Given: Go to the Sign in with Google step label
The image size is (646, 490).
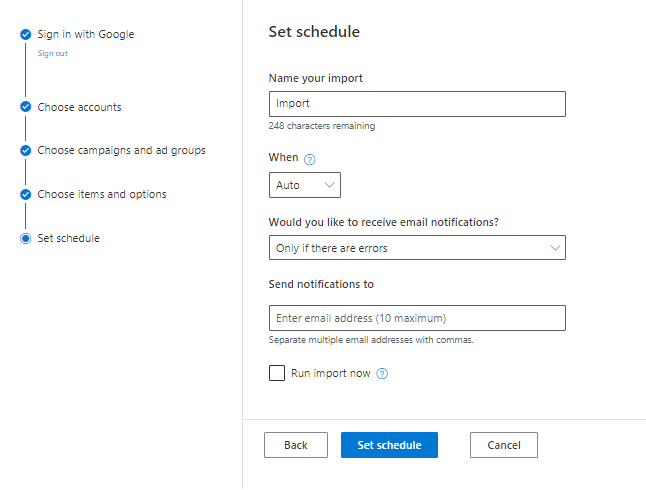Looking at the screenshot, I should [86, 34].
